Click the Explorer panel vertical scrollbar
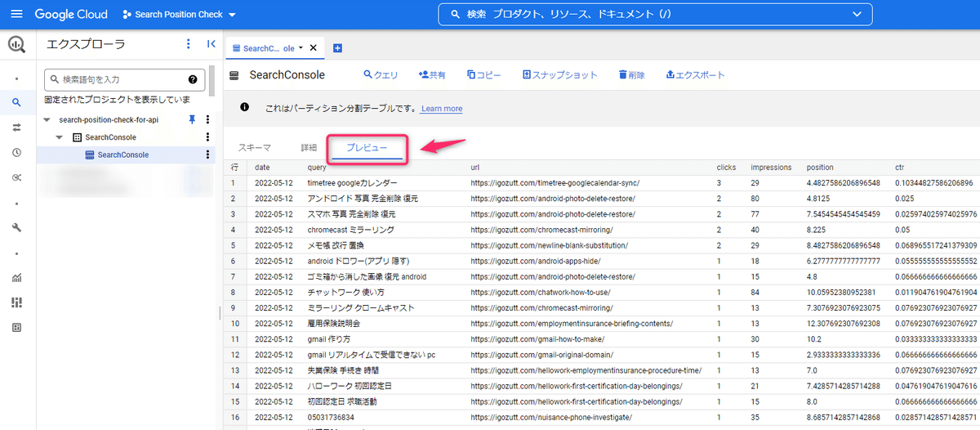The height and width of the screenshot is (430, 980). click(213, 80)
